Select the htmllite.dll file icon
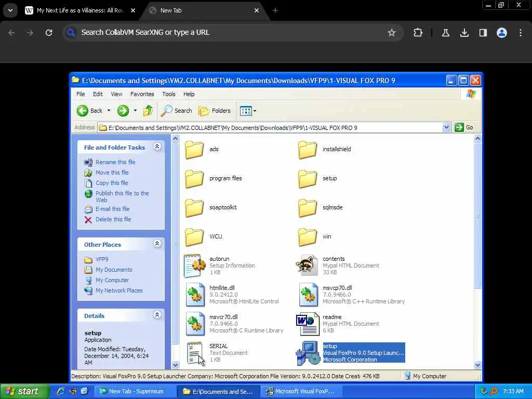Viewport: 532px width, 399px height. [x=195, y=295]
